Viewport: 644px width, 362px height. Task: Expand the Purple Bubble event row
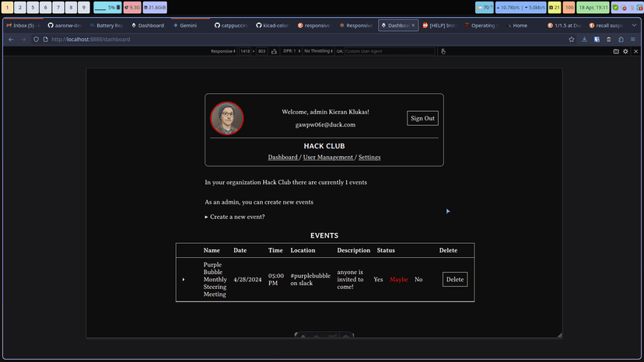tap(184, 280)
